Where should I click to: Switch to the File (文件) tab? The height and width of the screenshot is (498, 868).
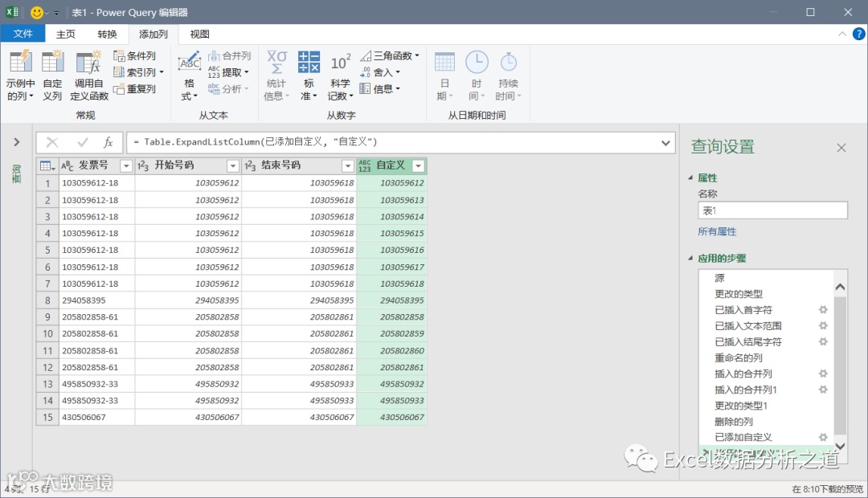[23, 34]
